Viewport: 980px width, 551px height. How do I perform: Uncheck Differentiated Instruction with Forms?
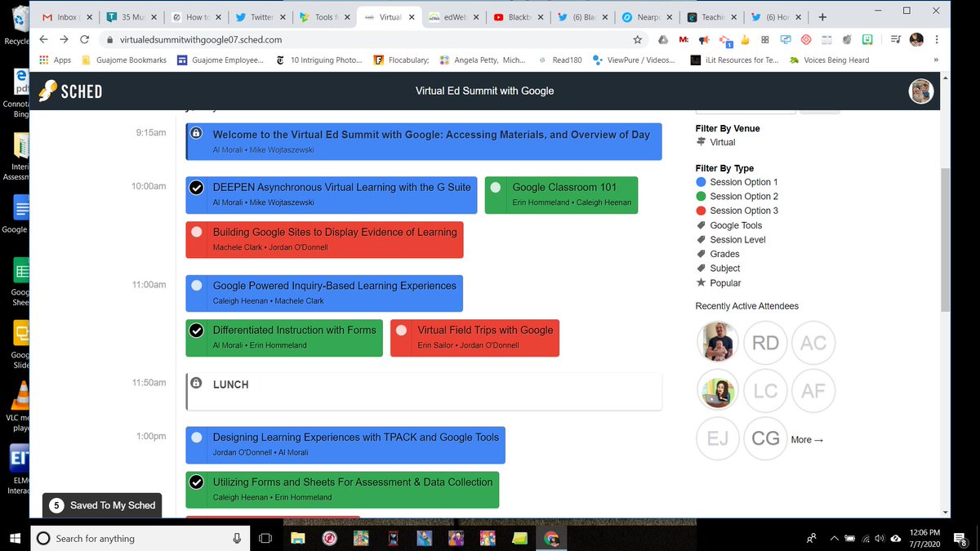point(196,331)
